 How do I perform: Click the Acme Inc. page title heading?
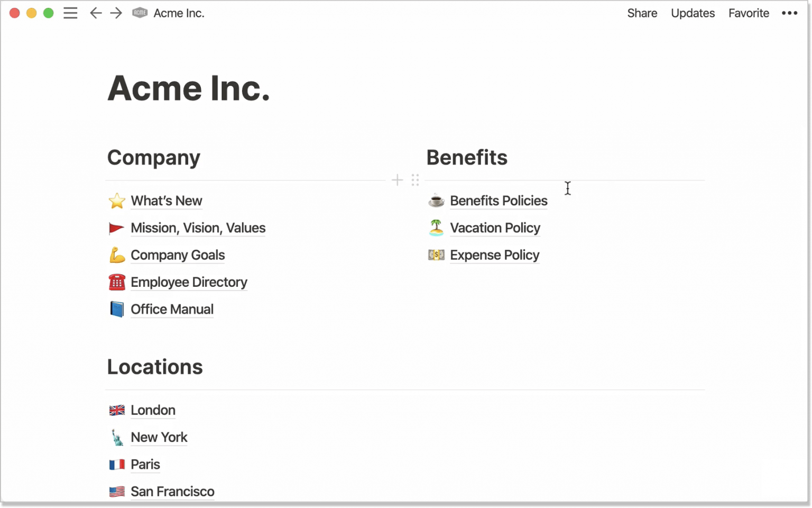click(189, 88)
